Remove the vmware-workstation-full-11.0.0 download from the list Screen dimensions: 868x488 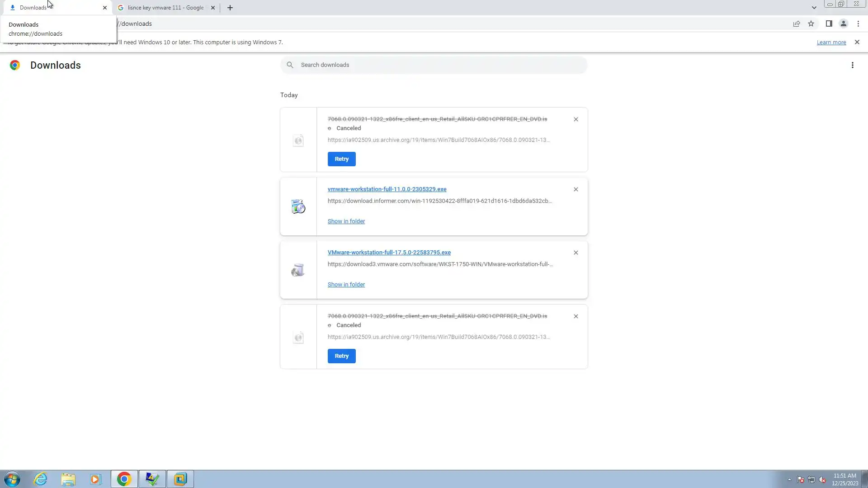[576, 189]
